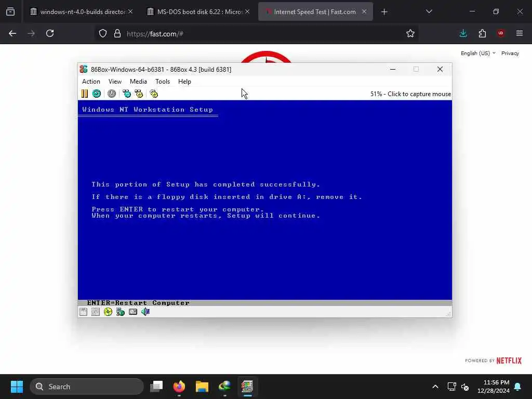Screen dimensions: 532x399
Task: Open Windows Start menu
Action: 17,387
